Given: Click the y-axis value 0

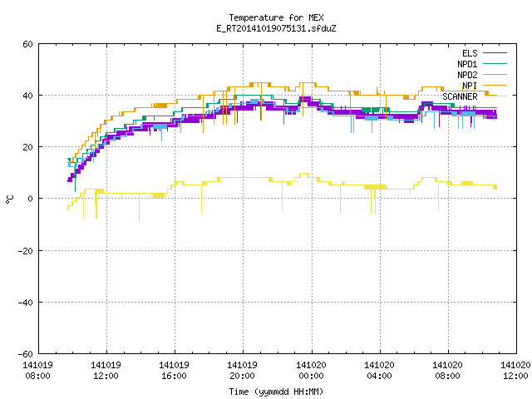Looking at the screenshot, I should pos(31,199).
